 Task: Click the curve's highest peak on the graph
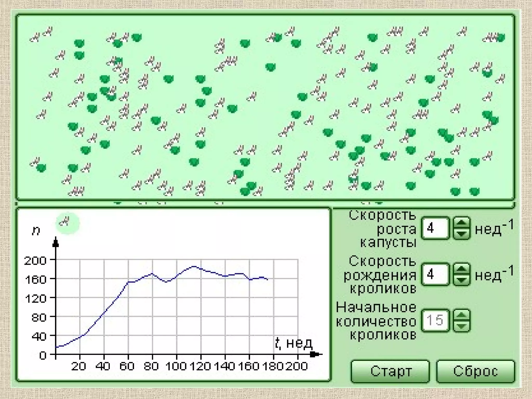[194, 266]
